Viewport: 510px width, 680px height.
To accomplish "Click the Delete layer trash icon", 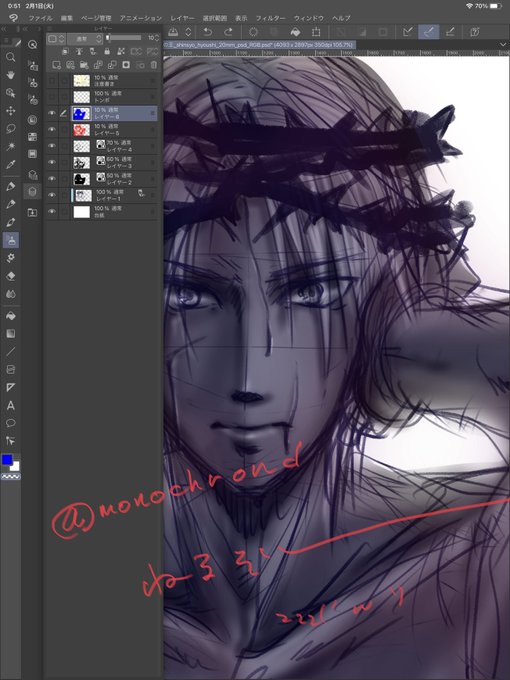I will pyautogui.click(x=154, y=65).
